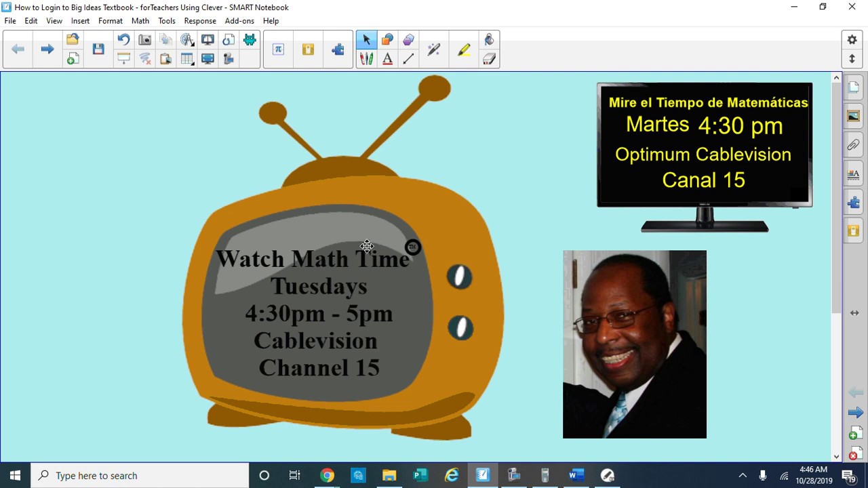Screen dimensions: 868x488
Task: Click the vertical scrollbar down arrow
Action: (x=836, y=456)
